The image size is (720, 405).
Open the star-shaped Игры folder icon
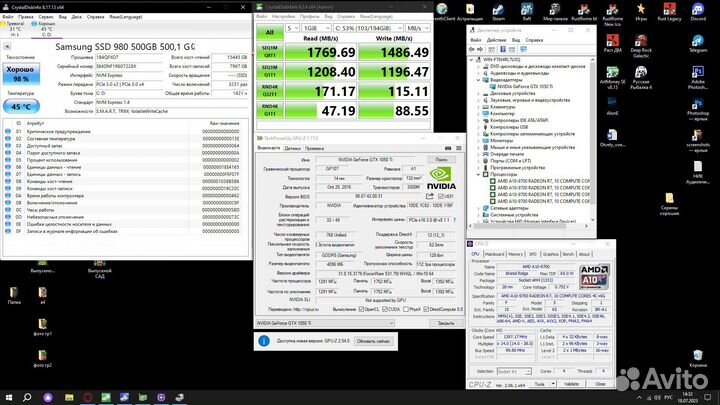[x=641, y=12]
